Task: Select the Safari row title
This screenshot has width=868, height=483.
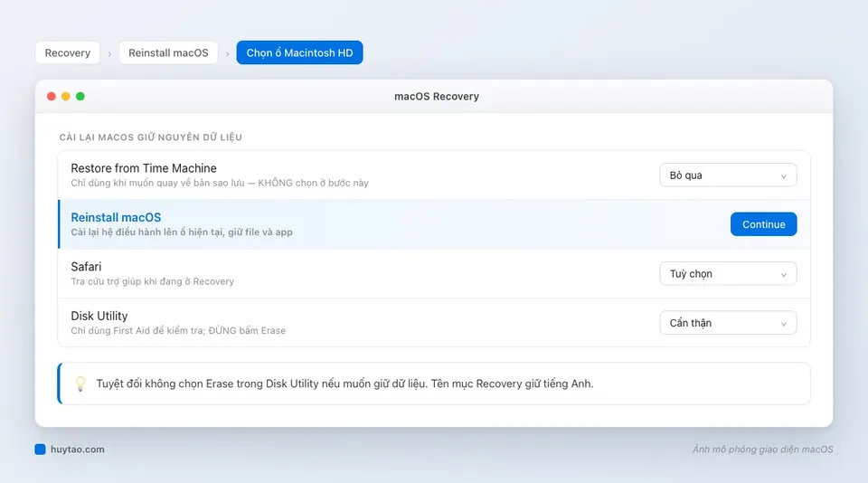Action: click(x=86, y=267)
